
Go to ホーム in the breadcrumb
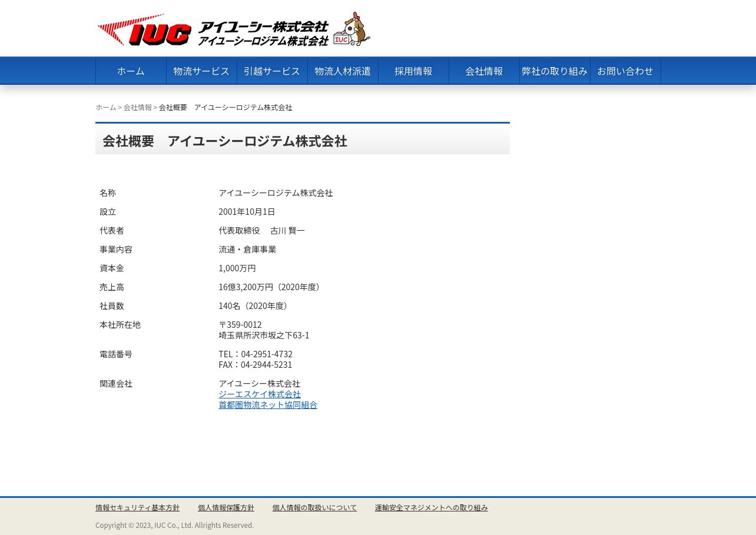pos(106,107)
